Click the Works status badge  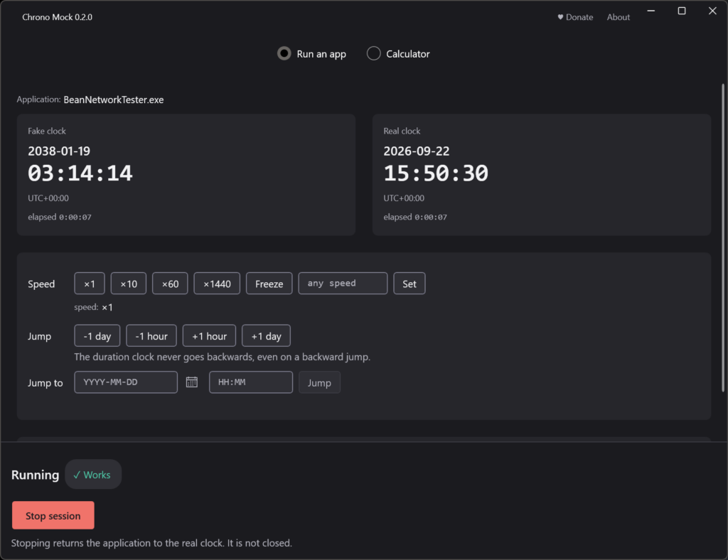pyautogui.click(x=93, y=475)
